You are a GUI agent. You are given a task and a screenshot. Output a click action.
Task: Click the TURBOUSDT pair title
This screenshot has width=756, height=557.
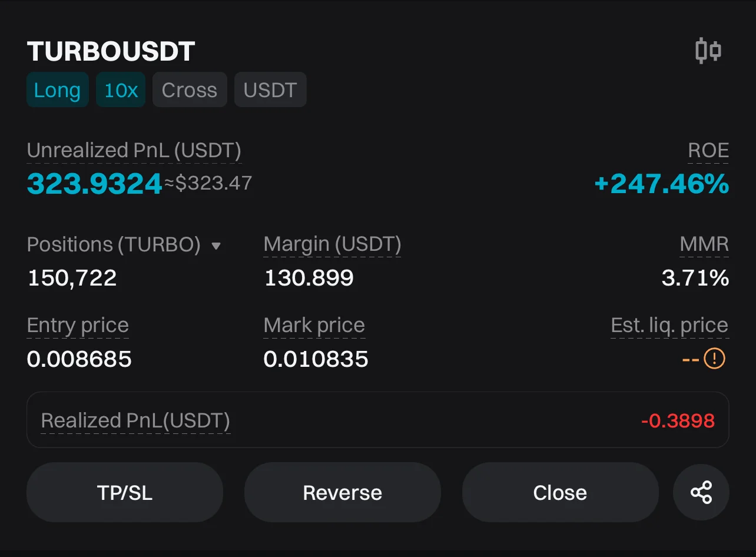click(x=111, y=52)
